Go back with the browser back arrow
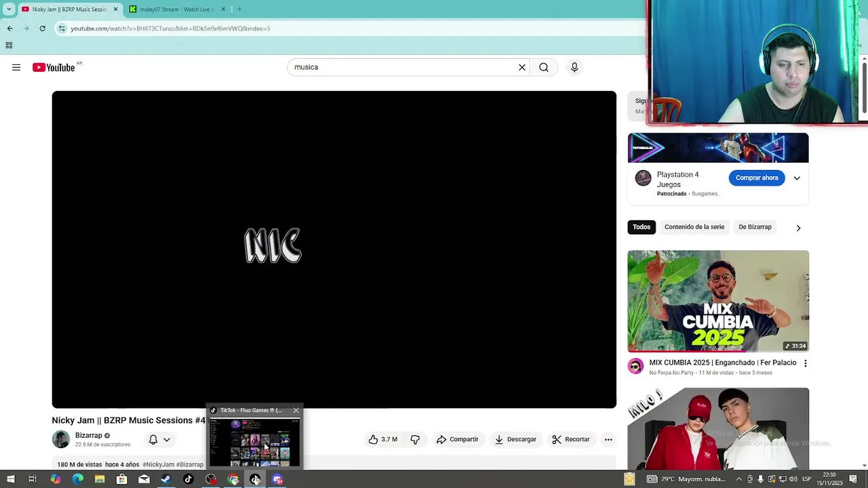This screenshot has width=868, height=488. click(x=9, y=28)
